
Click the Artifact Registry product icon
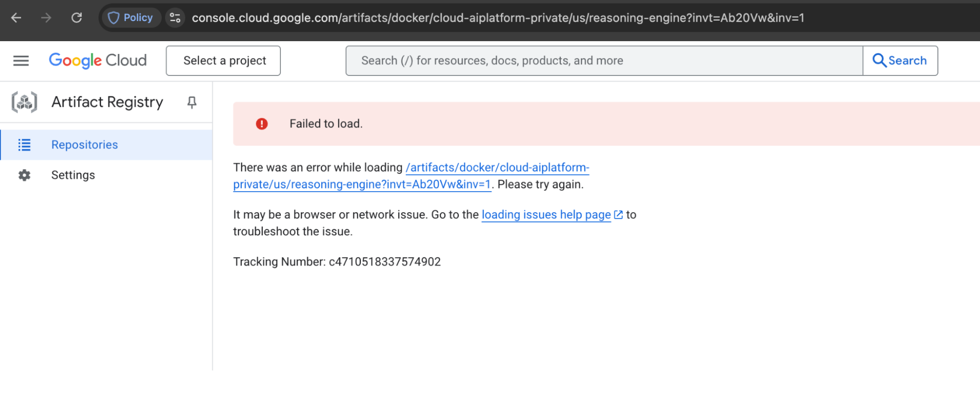(x=24, y=102)
